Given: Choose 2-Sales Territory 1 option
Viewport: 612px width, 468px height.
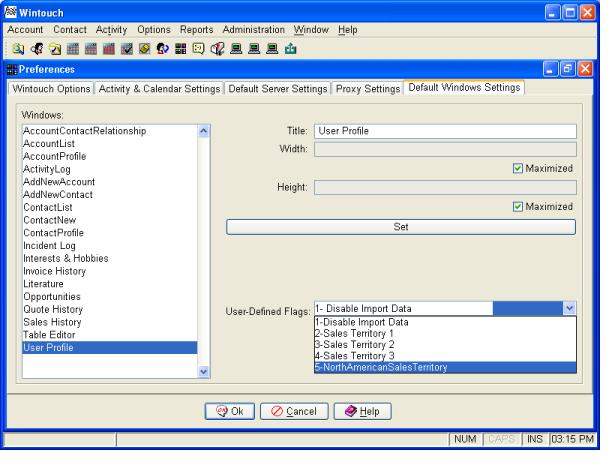Looking at the screenshot, I should [x=445, y=333].
